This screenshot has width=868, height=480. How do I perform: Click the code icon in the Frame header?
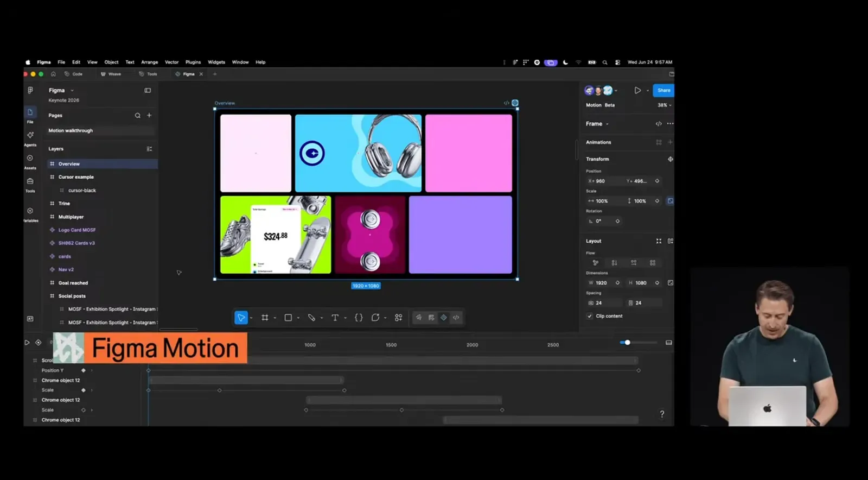pyautogui.click(x=659, y=124)
